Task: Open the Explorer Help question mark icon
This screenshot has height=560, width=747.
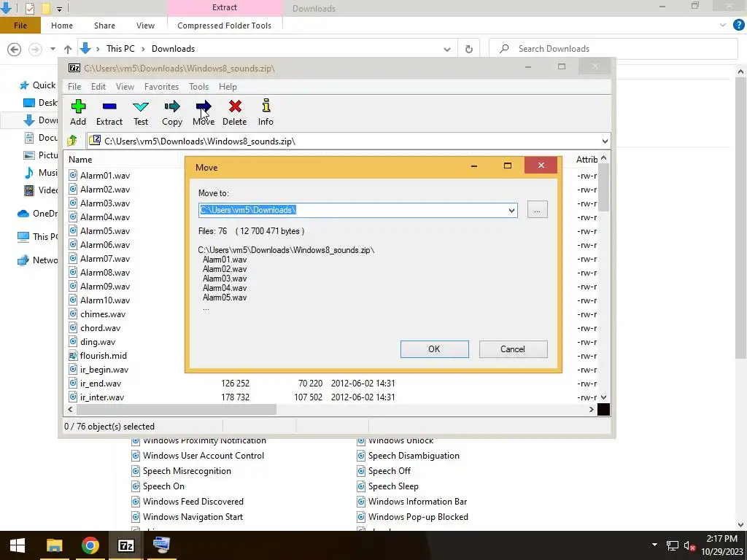Action: click(x=738, y=26)
